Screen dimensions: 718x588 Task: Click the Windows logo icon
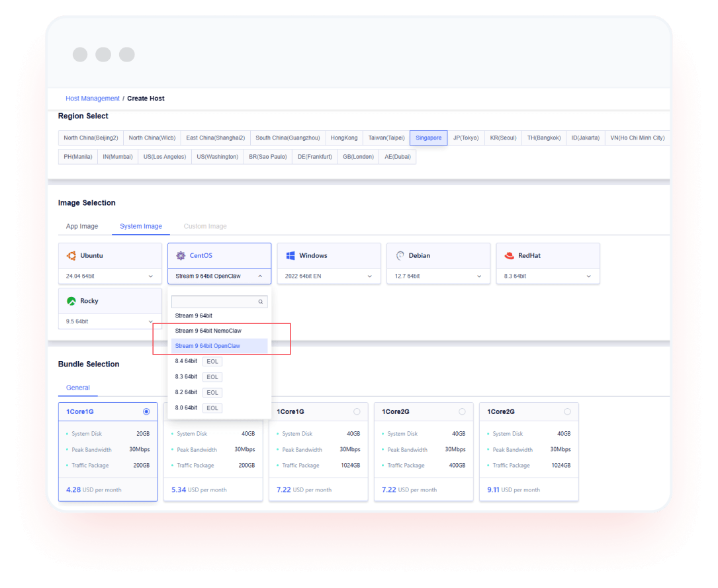pyautogui.click(x=291, y=256)
